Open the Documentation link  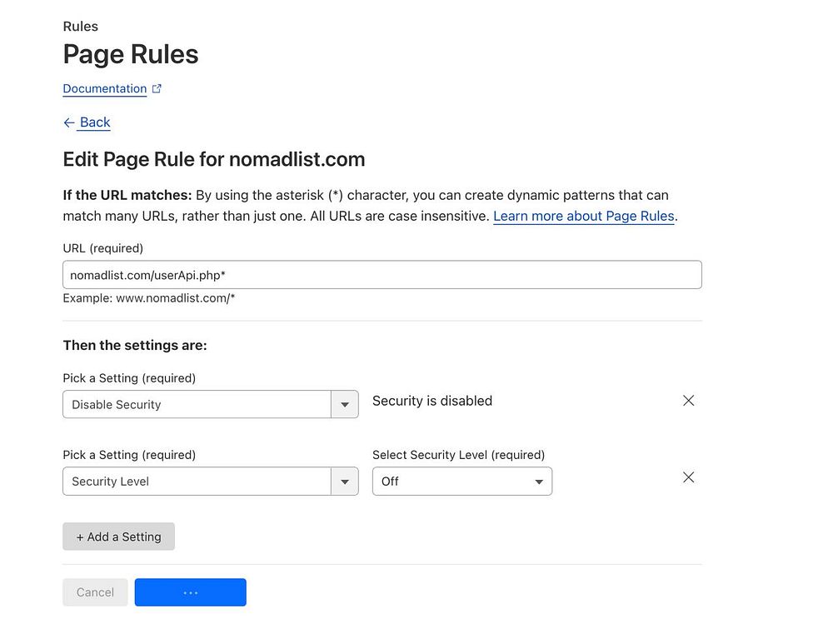tap(105, 89)
